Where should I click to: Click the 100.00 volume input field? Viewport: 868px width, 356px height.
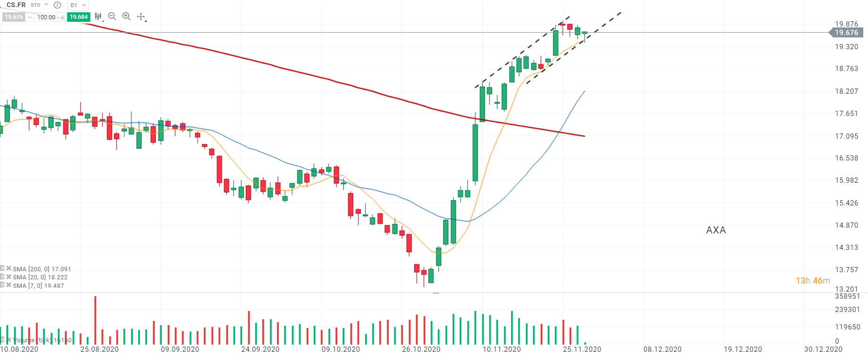46,17
